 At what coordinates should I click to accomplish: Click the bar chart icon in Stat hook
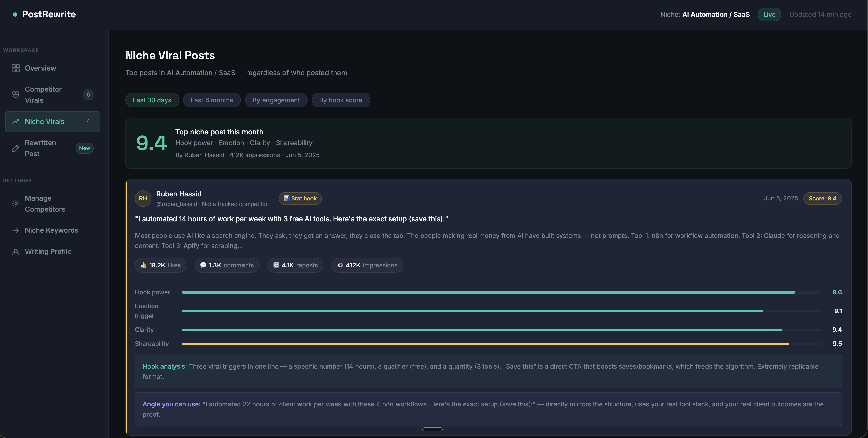[287, 198]
